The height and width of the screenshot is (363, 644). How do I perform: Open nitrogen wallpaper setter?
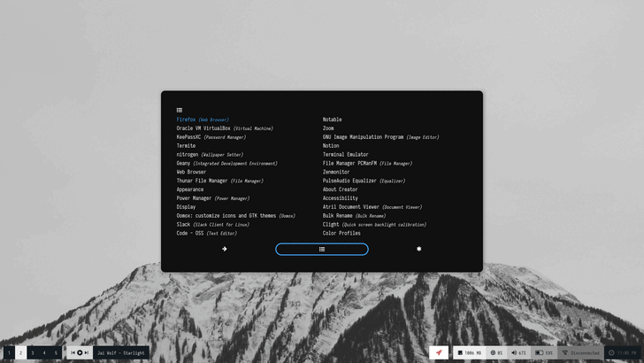click(210, 155)
